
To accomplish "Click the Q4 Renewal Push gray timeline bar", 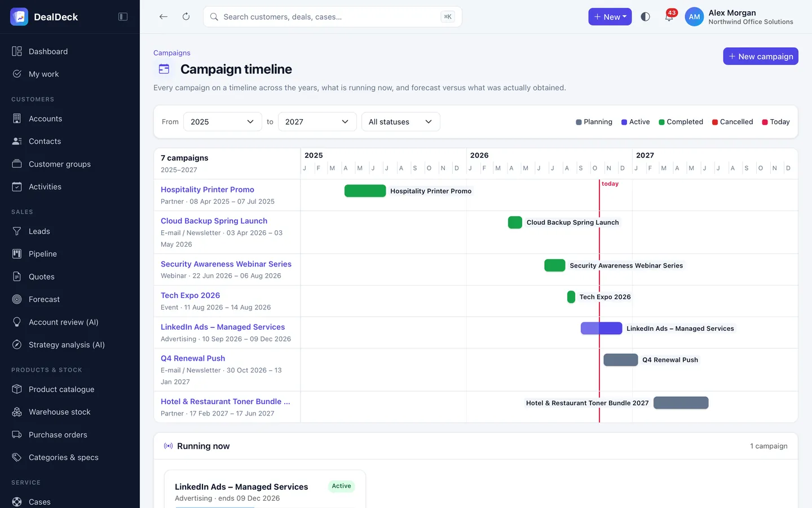I will 621,360.
